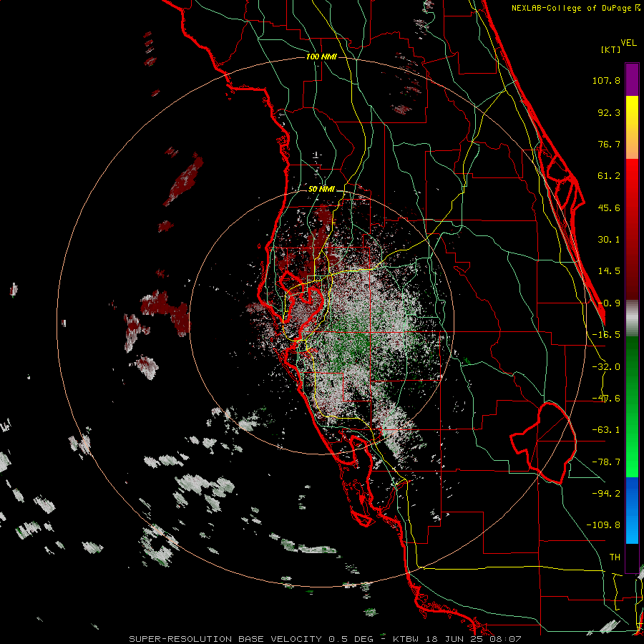Click the 30.1 velocity scale value
The height and width of the screenshot is (644, 644).
609,240
